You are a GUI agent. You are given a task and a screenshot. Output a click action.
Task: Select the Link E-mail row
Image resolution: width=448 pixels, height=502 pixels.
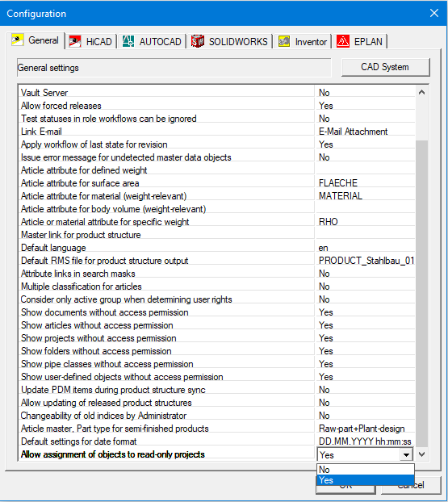click(166, 132)
